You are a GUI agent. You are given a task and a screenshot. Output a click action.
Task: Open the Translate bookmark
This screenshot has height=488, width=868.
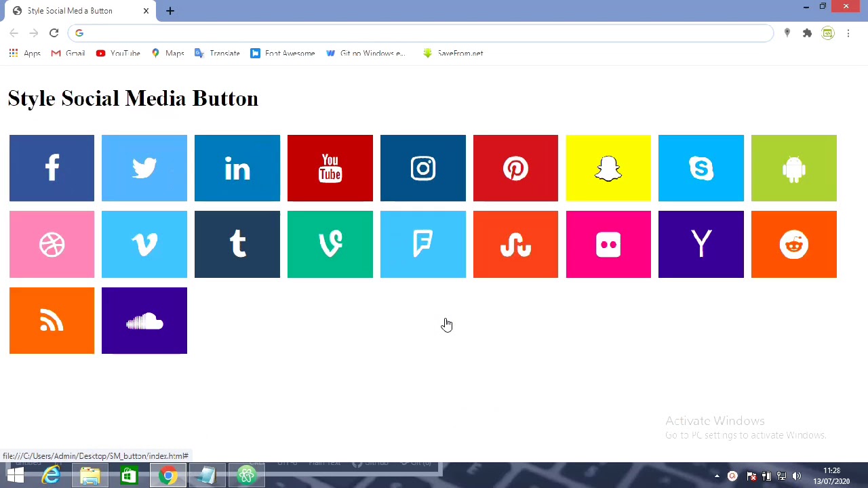tap(217, 53)
